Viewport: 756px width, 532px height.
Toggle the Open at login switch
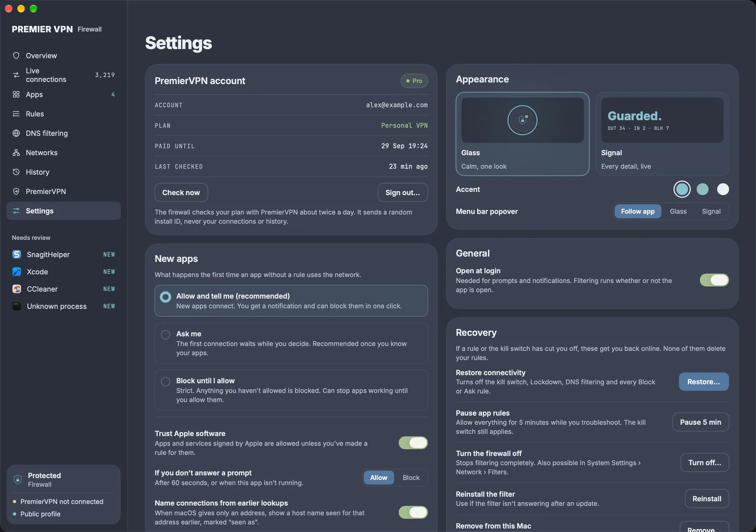coord(714,280)
